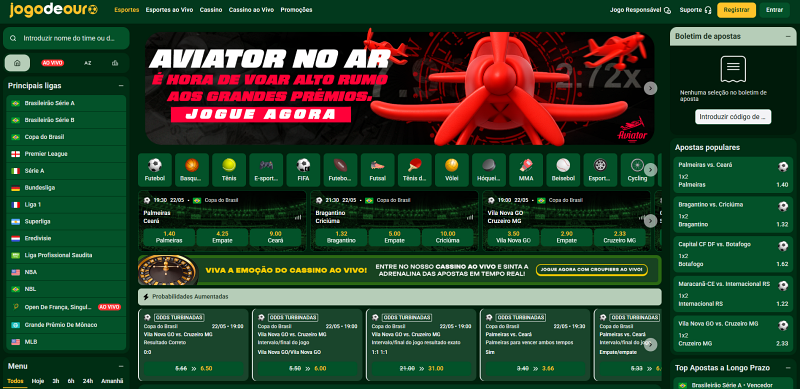This screenshot has width=800, height=389.
Task: Open Grande Prêmio De Mônaco
Action: click(66, 325)
